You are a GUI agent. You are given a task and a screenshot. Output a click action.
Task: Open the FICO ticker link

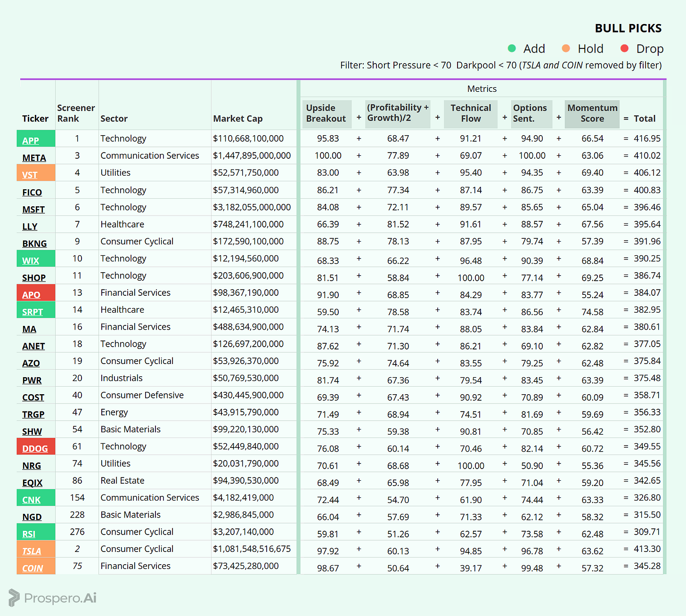tap(32, 192)
